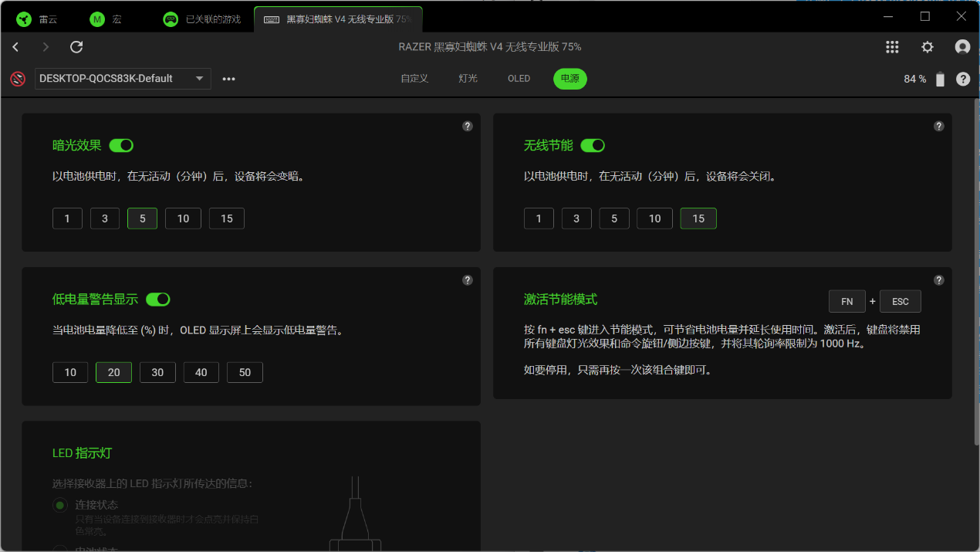Turn off 低电量警告显示 toggle
The height and width of the screenshot is (552, 980).
[157, 299]
